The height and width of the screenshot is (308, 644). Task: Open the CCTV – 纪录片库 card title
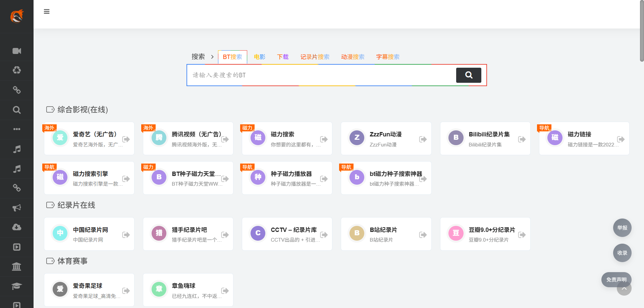tap(294, 230)
